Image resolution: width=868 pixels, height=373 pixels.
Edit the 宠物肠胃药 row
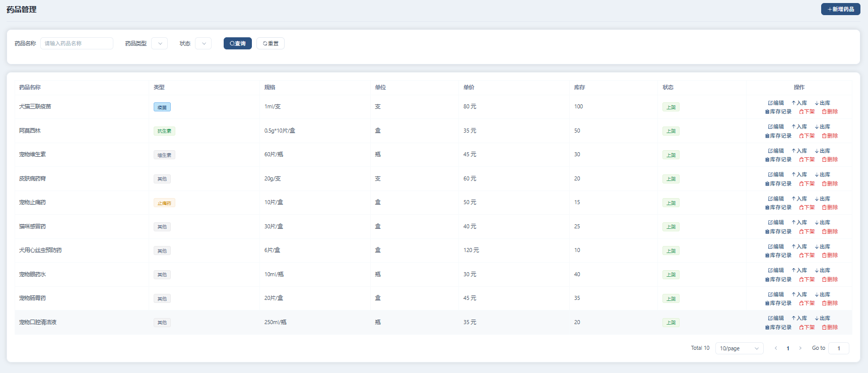pyautogui.click(x=776, y=294)
